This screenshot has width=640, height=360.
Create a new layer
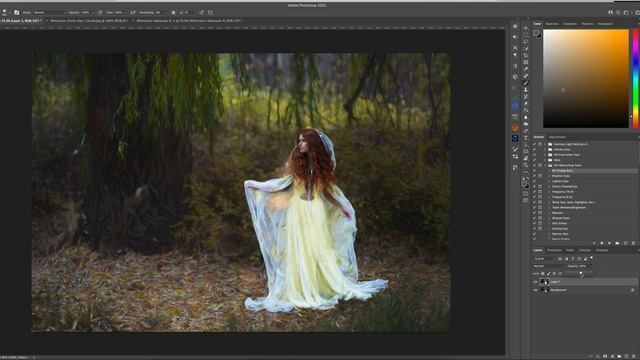[x=627, y=356]
